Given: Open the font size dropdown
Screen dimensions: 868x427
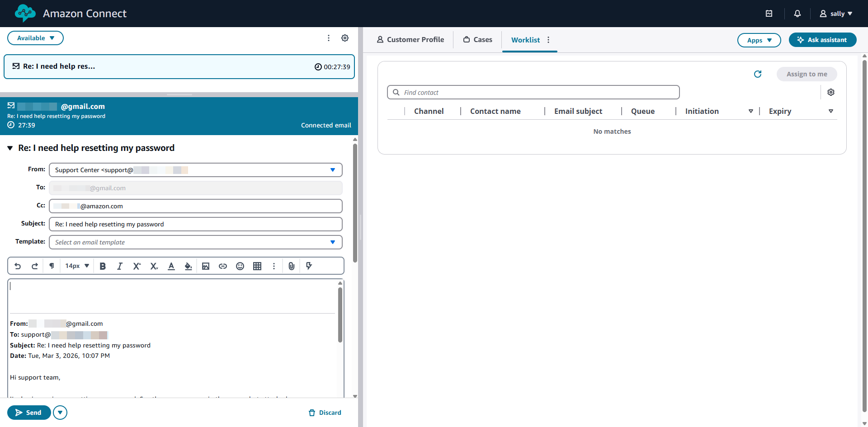Looking at the screenshot, I should coord(76,266).
